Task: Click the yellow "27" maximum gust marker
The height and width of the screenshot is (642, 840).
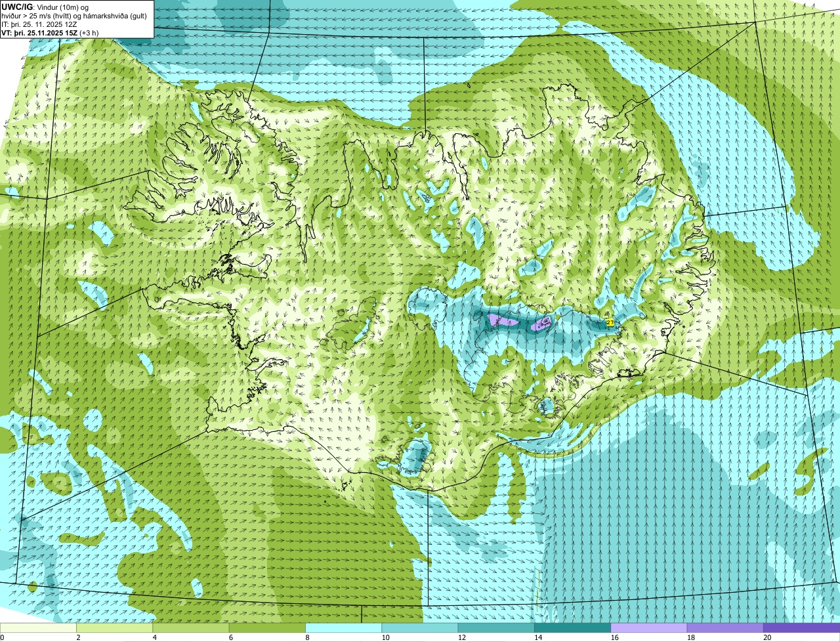Action: point(610,322)
